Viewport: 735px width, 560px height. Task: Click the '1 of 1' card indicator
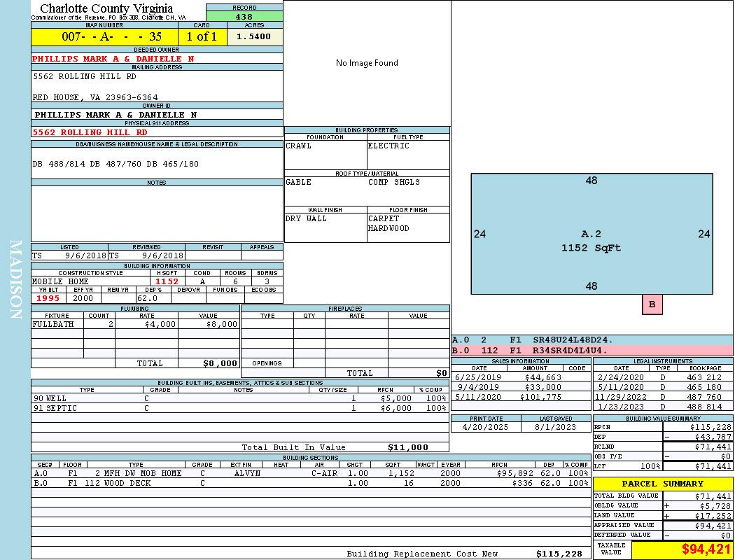[202, 36]
